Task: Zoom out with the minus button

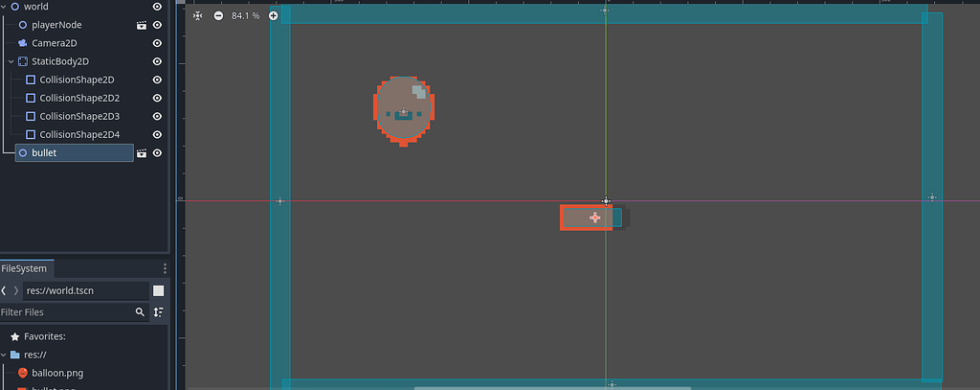Action: coord(218,15)
